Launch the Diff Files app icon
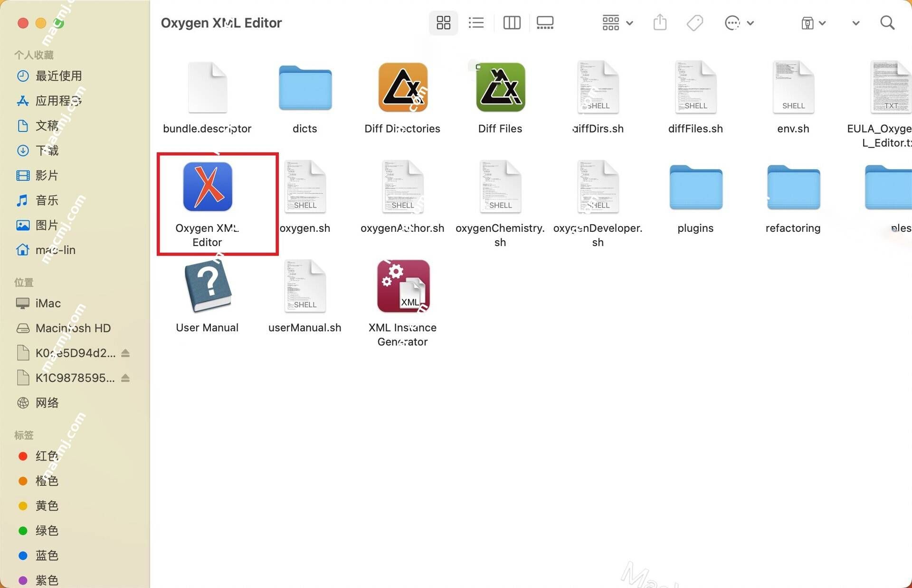The height and width of the screenshot is (588, 912). 501,87
